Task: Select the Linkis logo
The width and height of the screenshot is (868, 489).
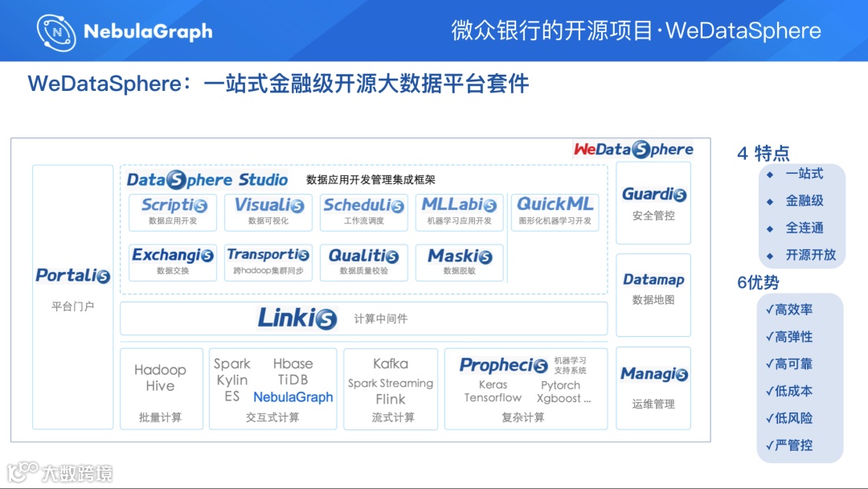Action: click(x=297, y=318)
